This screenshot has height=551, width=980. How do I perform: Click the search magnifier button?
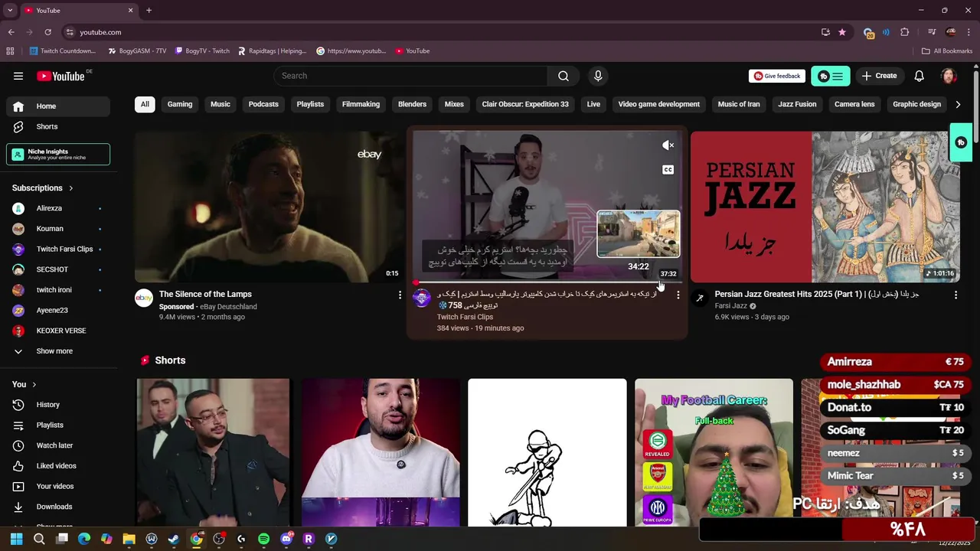pos(563,76)
